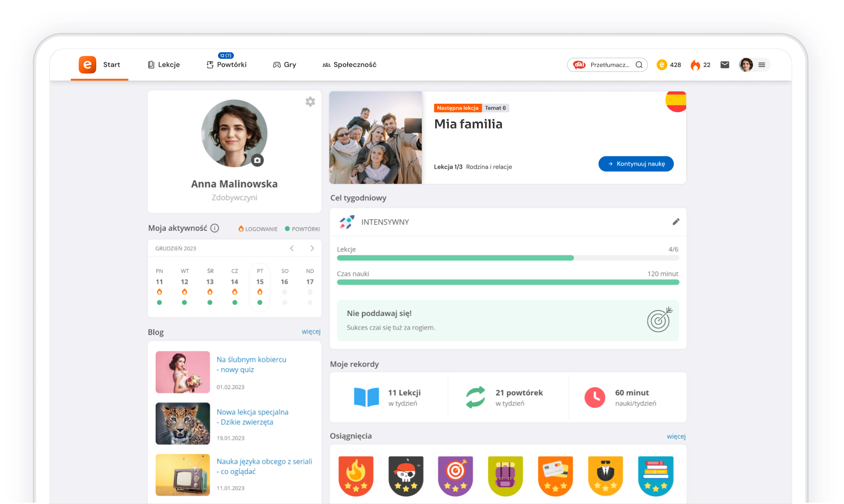Screen dimensions: 844x504
Task: Open the Lekcje tab
Action: click(164, 65)
